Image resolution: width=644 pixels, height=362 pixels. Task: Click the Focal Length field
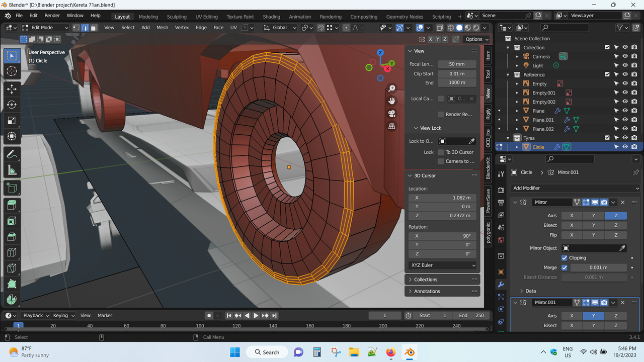457,64
